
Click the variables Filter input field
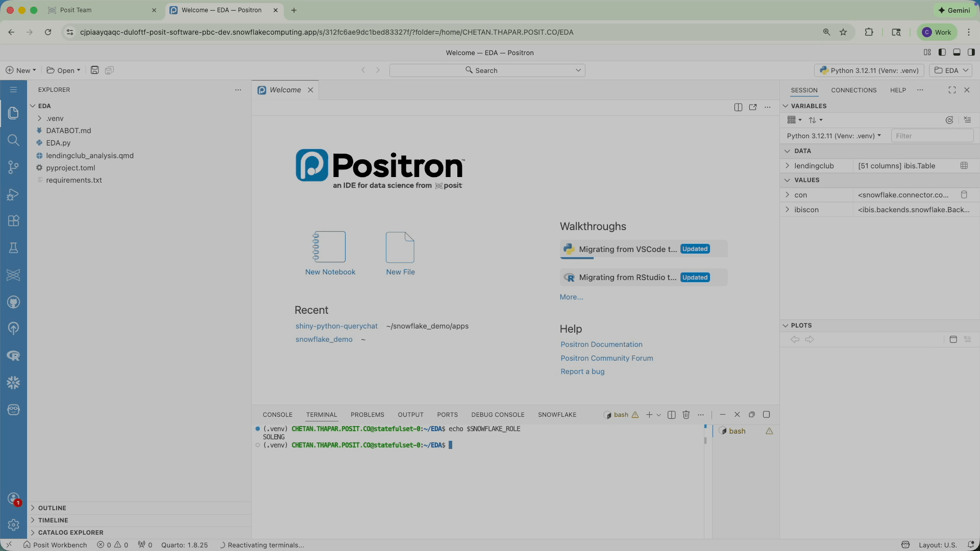coord(932,136)
